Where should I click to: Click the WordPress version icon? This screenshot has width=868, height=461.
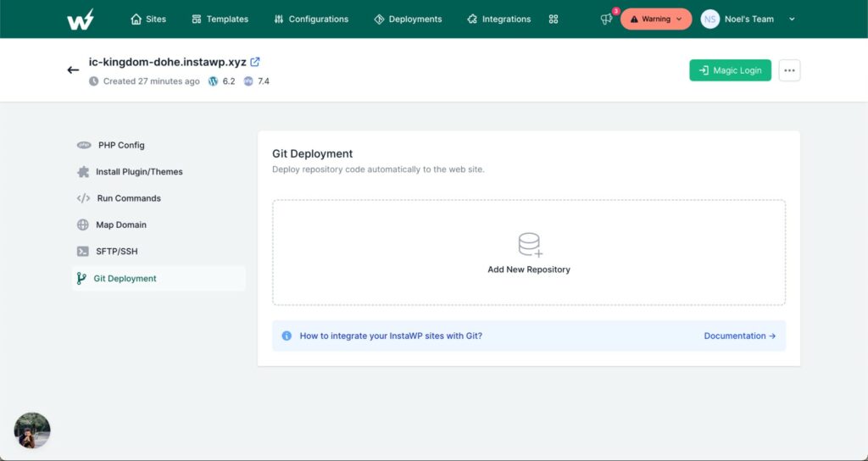[213, 81]
